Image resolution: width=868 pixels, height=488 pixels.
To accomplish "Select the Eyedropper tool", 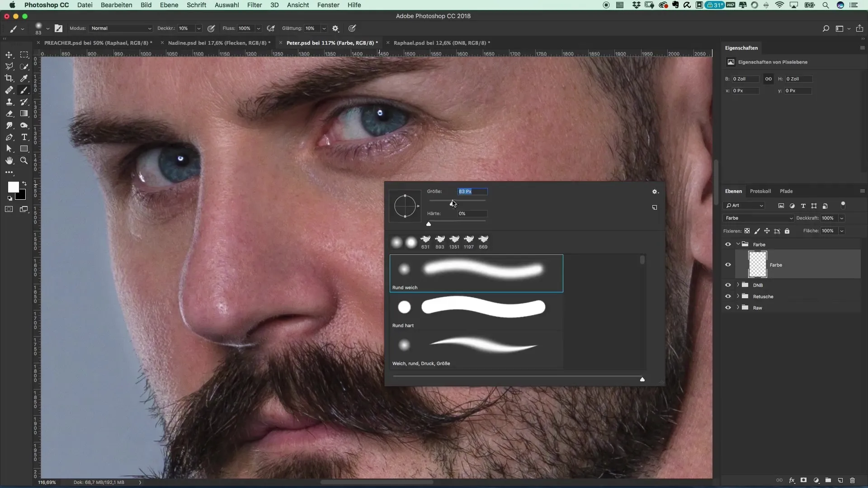I will point(24,78).
